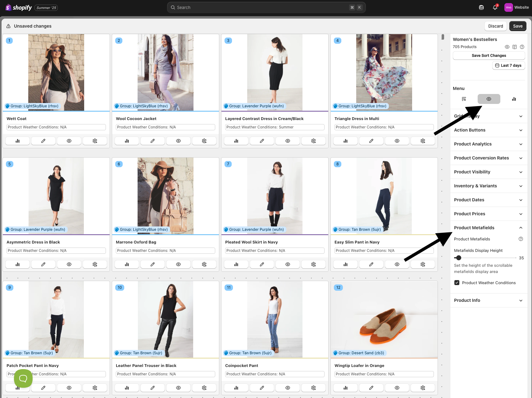The height and width of the screenshot is (398, 532).
Task: Toggle visibility eye on Layered Contrast Dress
Action: click(288, 141)
